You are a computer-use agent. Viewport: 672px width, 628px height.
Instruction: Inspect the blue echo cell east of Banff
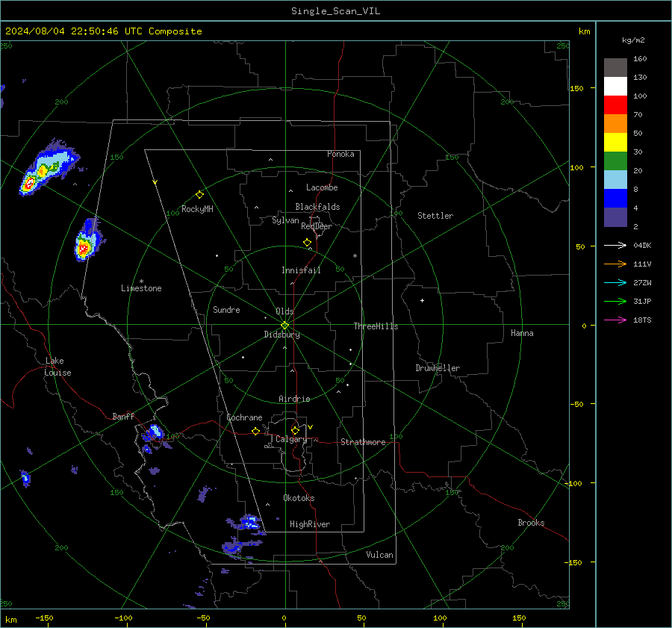pyautogui.click(x=155, y=432)
